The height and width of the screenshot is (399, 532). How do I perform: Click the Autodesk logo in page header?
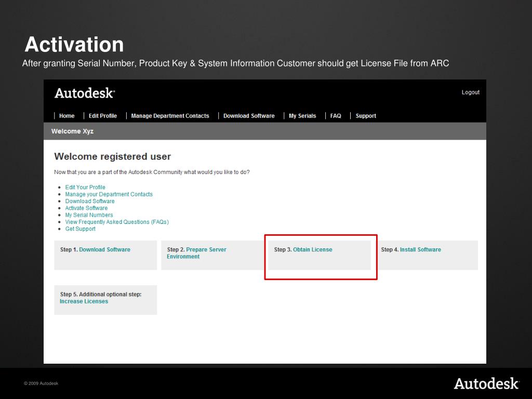(x=85, y=94)
